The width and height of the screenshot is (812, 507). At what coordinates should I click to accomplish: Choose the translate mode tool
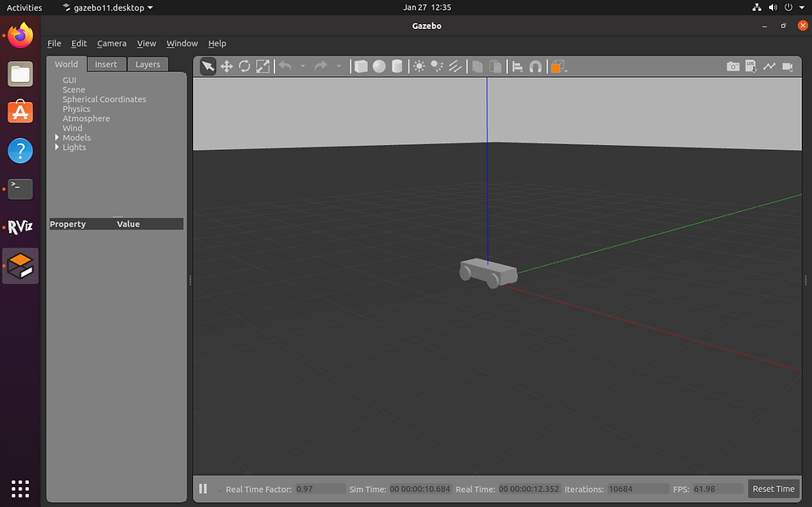[226, 66]
